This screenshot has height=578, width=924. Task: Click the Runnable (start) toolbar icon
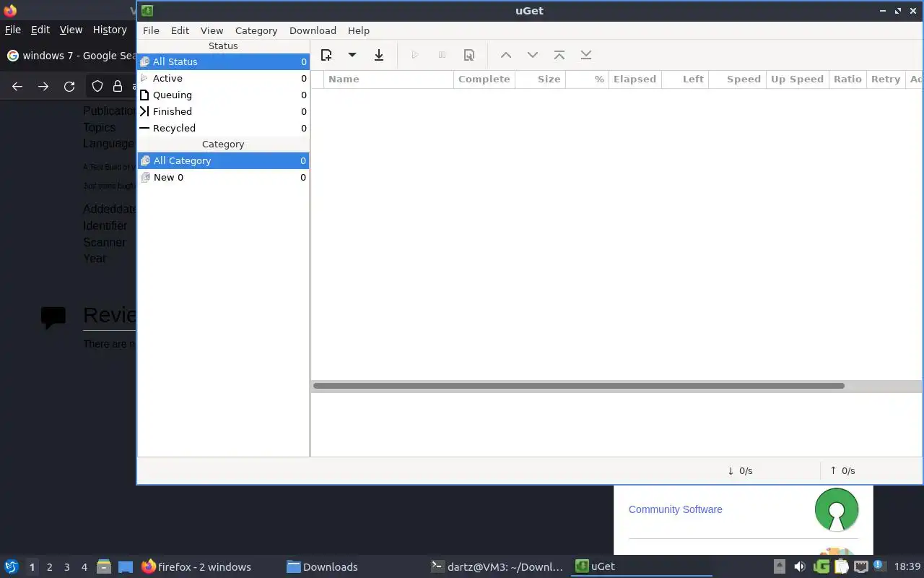pos(415,55)
